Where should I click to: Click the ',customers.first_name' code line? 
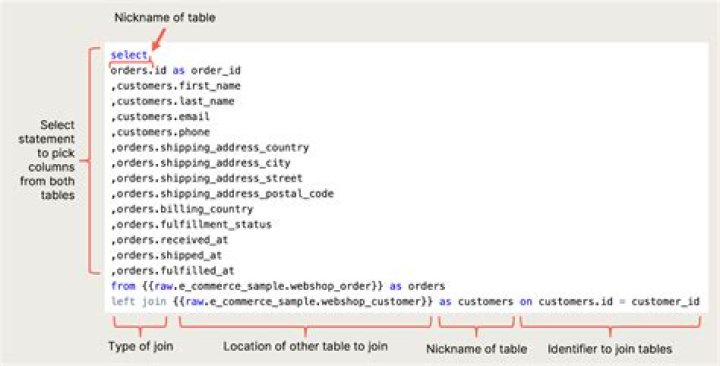pyautogui.click(x=175, y=86)
